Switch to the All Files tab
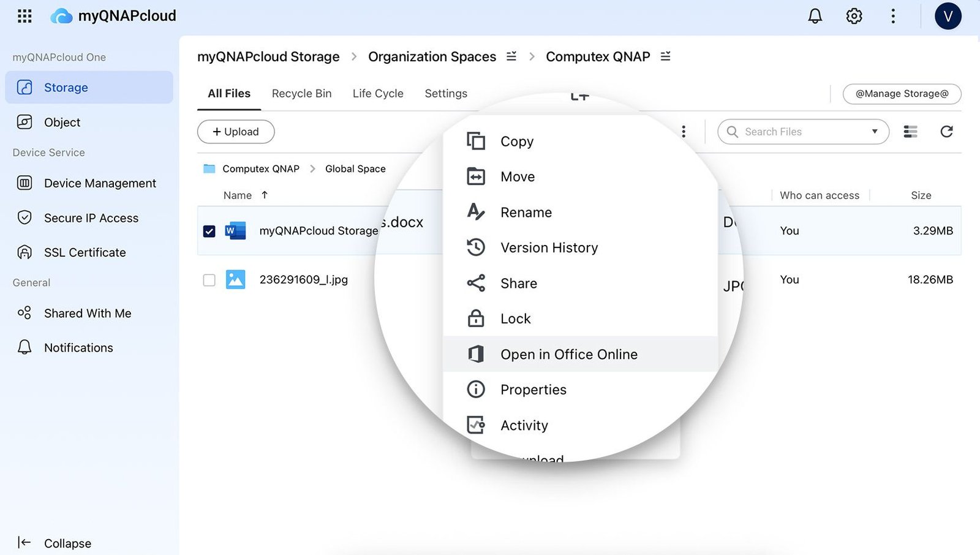Screen dimensions: 980x555 pyautogui.click(x=229, y=94)
